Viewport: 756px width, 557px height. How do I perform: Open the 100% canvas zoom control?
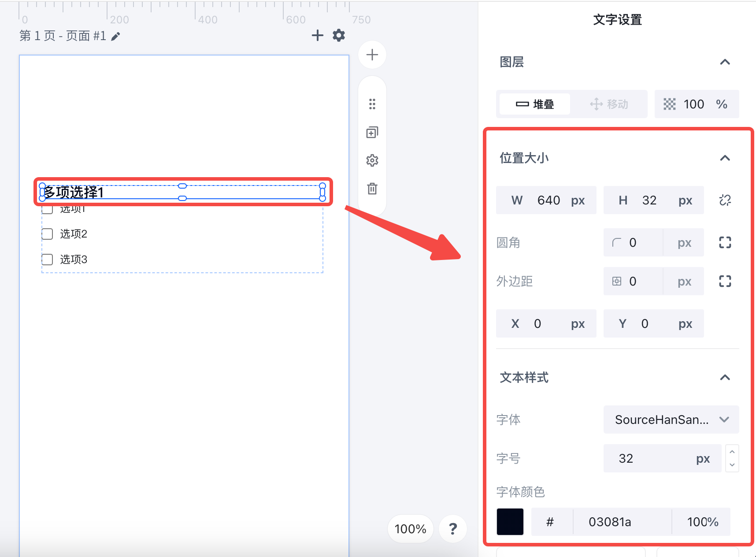click(410, 529)
